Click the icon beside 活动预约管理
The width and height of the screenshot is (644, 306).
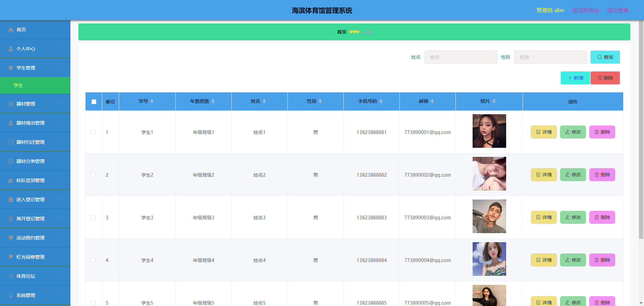coord(11,238)
